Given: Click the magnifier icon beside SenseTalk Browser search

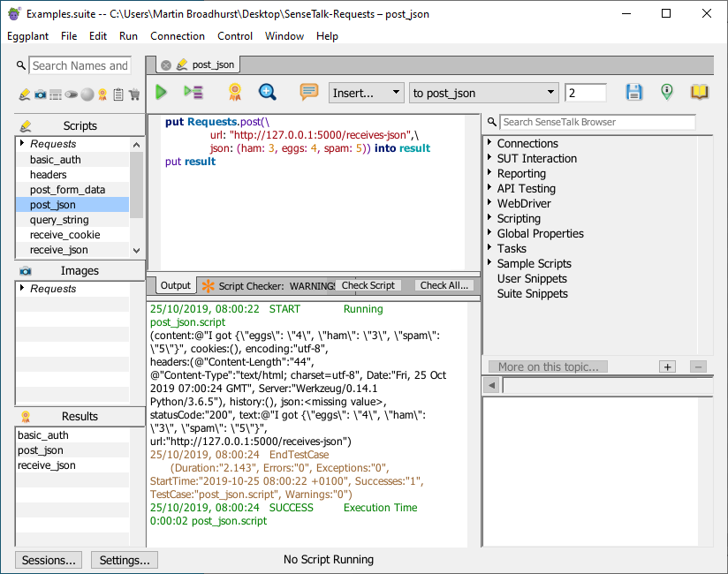Looking at the screenshot, I should click(492, 122).
